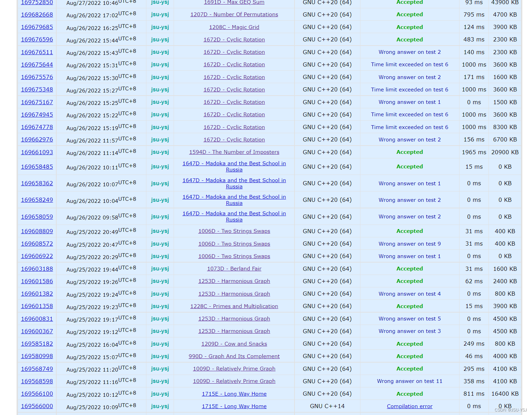Open submission 169675348
532x415 pixels.
pos(37,89)
